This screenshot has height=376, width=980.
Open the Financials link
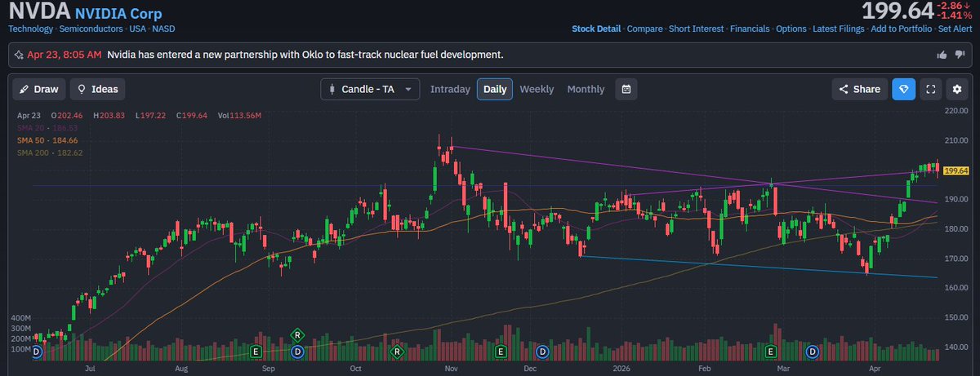pyautogui.click(x=750, y=29)
